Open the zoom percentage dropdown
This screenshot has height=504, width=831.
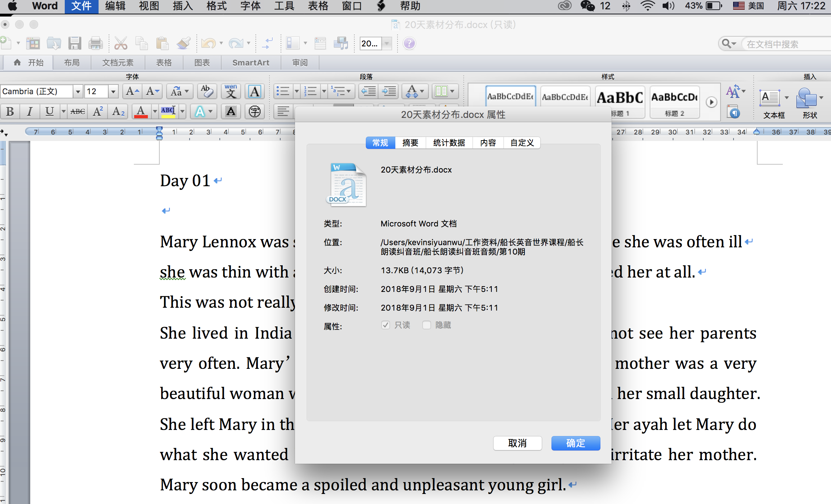tap(387, 43)
